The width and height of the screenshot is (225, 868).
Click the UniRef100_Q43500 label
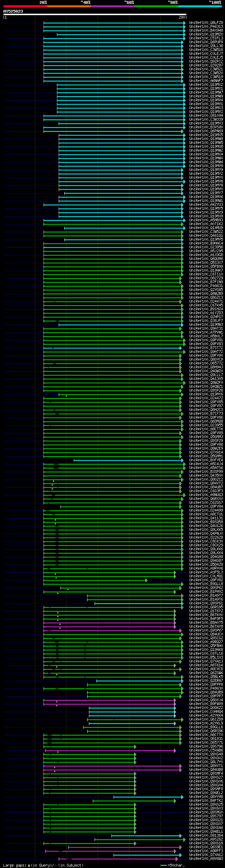(206, 475)
